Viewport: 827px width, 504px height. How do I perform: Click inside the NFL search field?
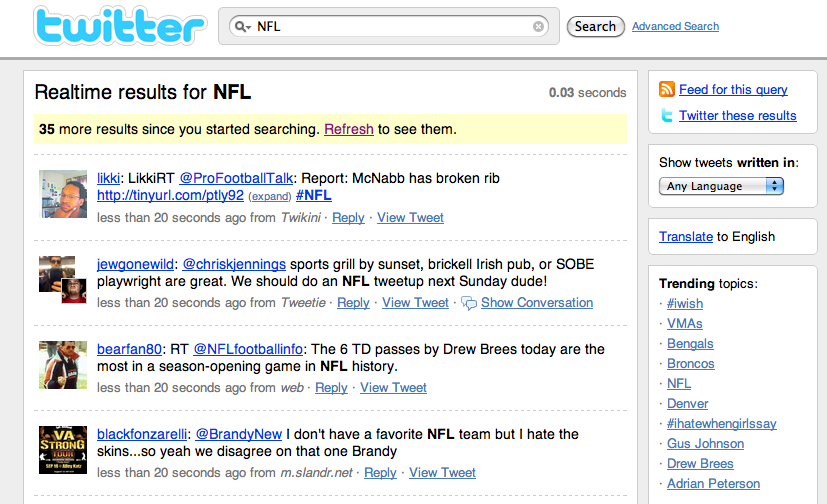coord(390,27)
